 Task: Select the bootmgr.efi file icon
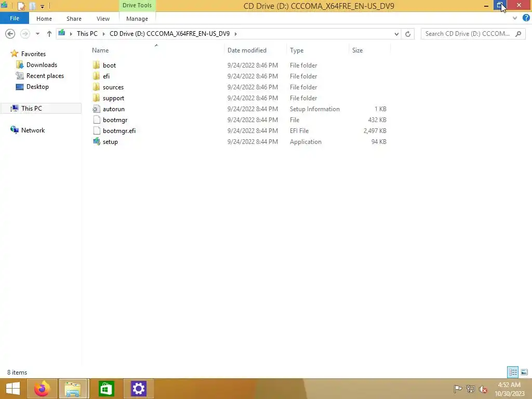pos(96,130)
